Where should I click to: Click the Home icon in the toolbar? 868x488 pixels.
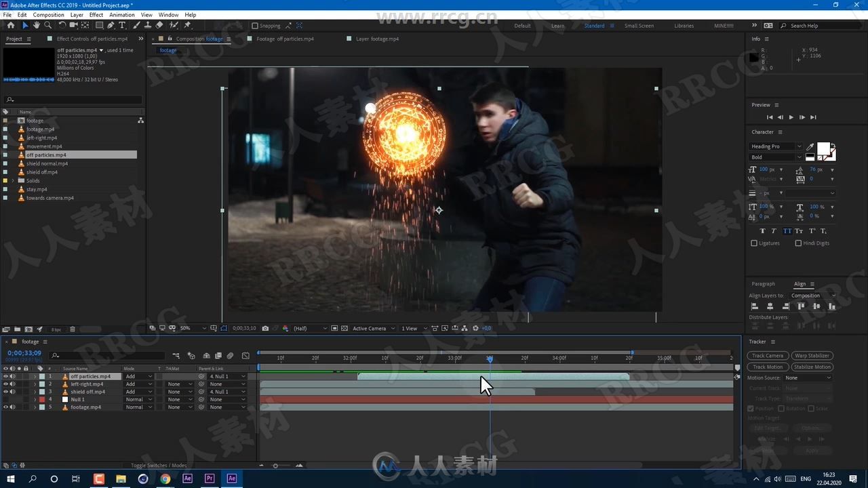pos(10,25)
